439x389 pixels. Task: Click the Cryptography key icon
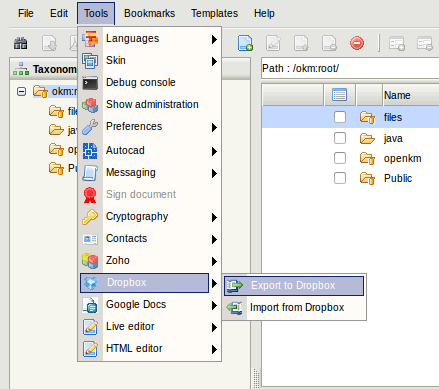90,217
